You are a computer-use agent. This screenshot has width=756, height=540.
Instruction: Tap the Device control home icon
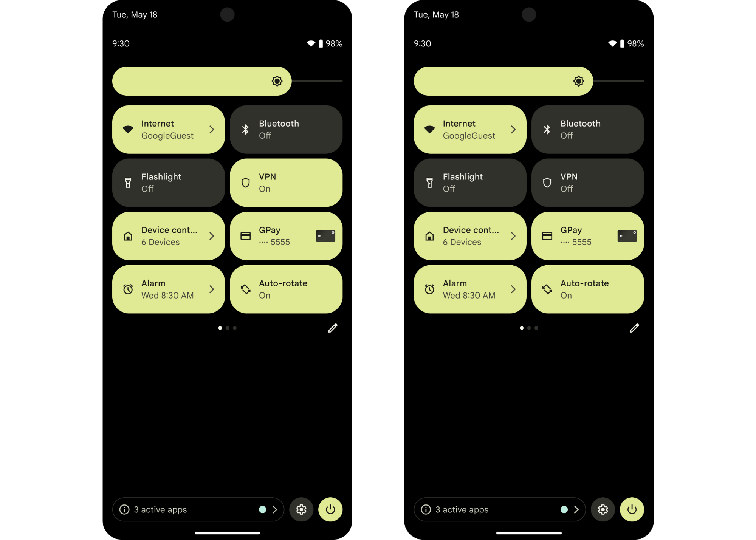pyautogui.click(x=127, y=235)
